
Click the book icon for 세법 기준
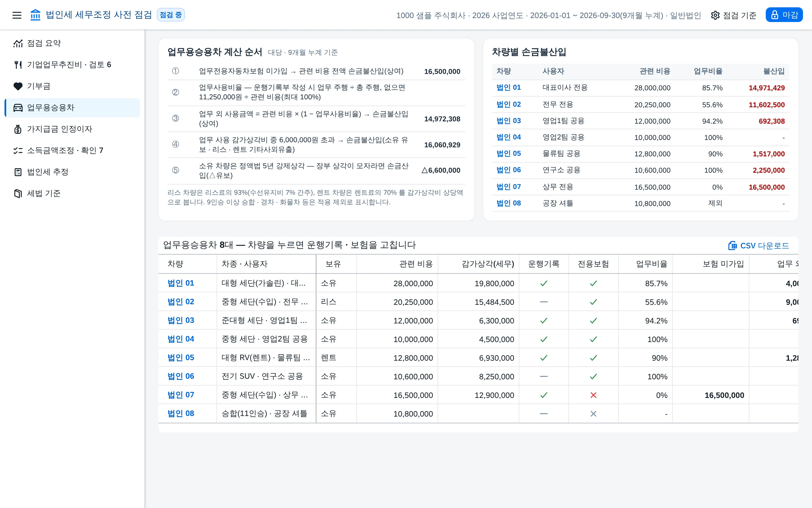click(18, 194)
